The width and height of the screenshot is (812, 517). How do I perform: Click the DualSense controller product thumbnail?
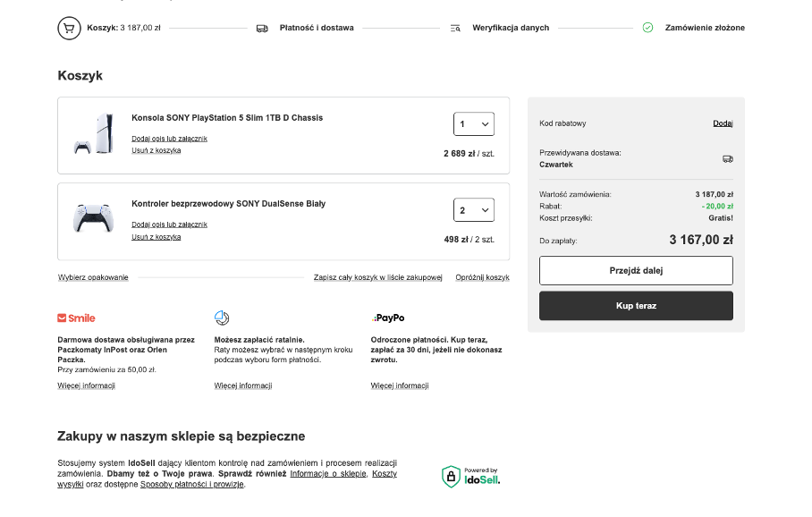click(93, 218)
